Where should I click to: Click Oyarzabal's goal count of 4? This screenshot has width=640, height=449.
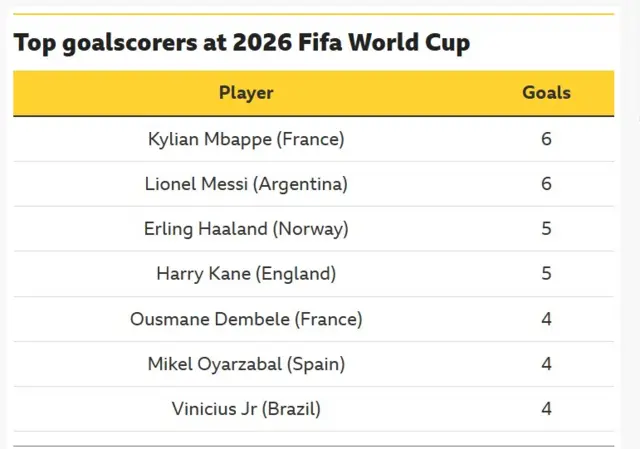click(x=547, y=364)
